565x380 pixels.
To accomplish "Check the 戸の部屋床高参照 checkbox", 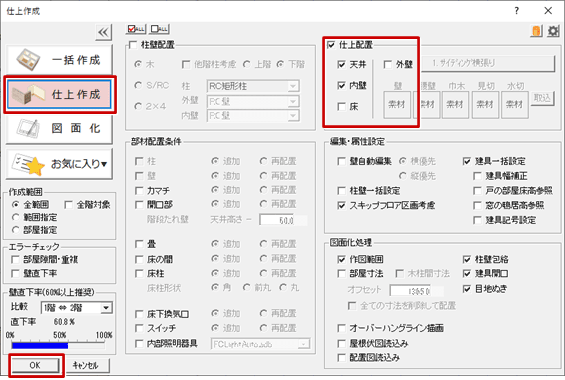I will tap(477, 191).
